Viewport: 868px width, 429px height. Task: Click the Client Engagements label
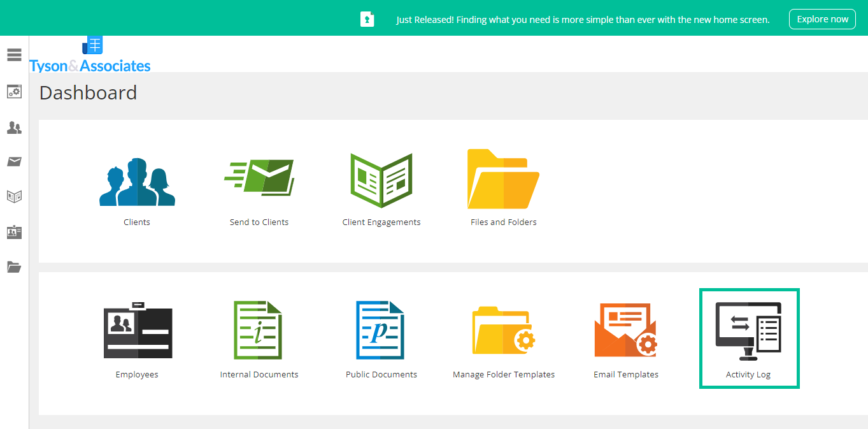tap(381, 222)
